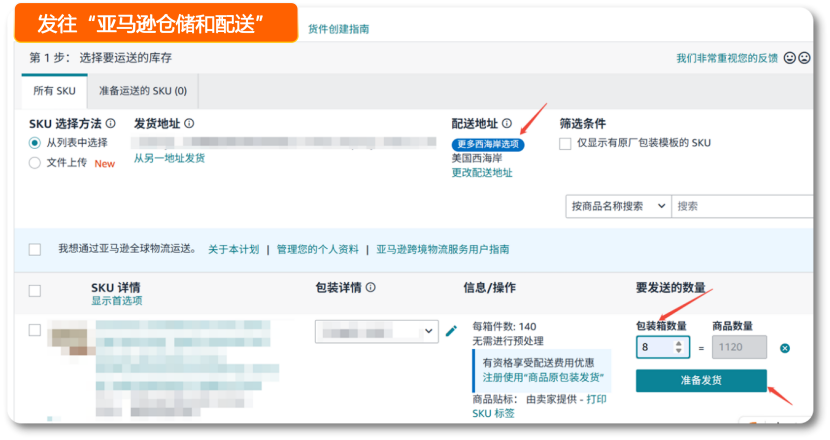The image size is (830, 440).
Task: Click 更多西海岸选项 badge
Action: click(488, 144)
